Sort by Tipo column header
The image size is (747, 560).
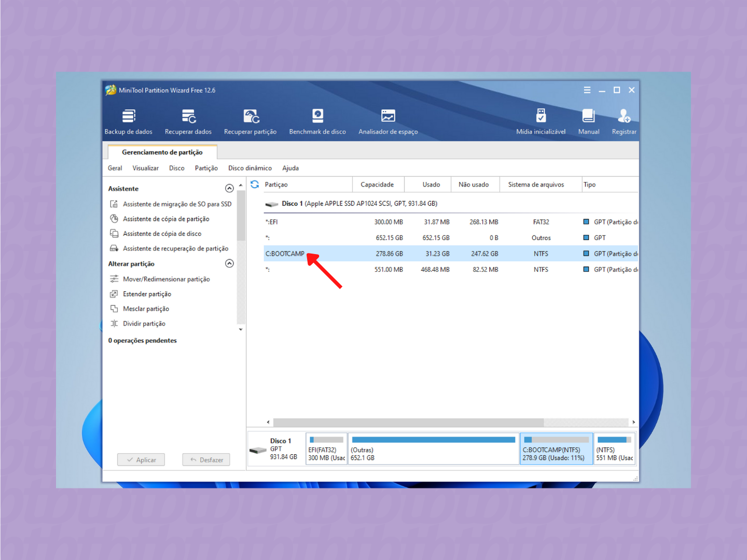610,185
